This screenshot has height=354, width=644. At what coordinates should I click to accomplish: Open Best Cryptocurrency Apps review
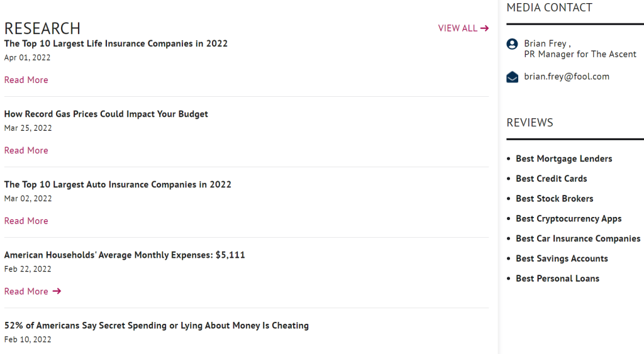tap(569, 219)
